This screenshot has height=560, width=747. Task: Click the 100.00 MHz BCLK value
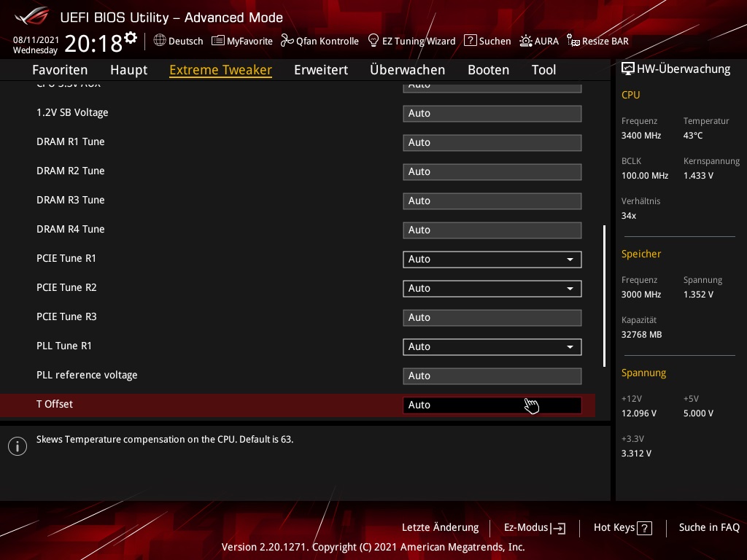(645, 176)
